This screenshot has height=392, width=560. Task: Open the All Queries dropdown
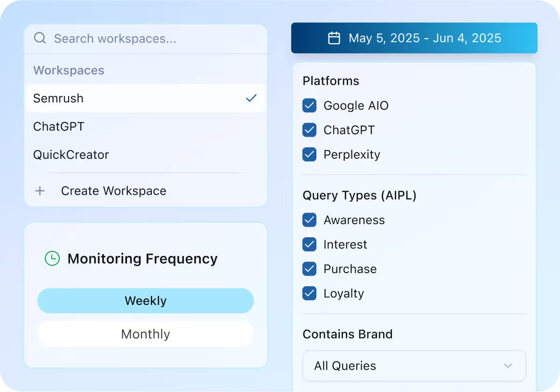point(414,366)
